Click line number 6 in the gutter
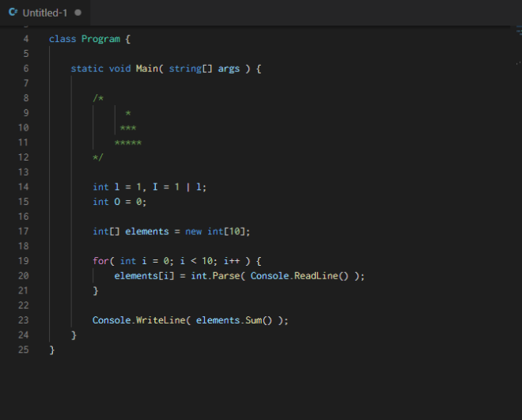The width and height of the screenshot is (522, 420). click(26, 69)
